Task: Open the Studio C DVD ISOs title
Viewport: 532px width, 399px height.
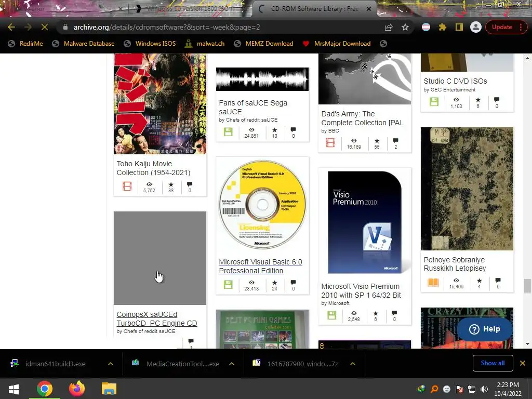Action: (455, 81)
